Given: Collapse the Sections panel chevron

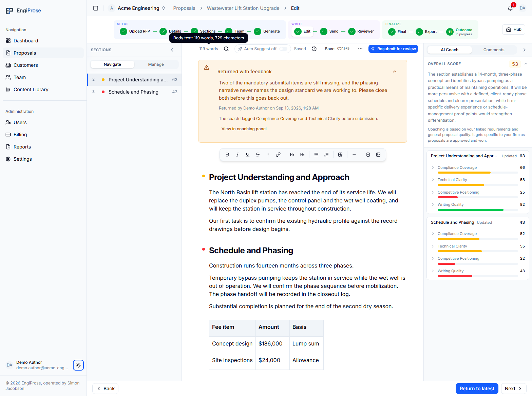Looking at the screenshot, I should point(172,50).
